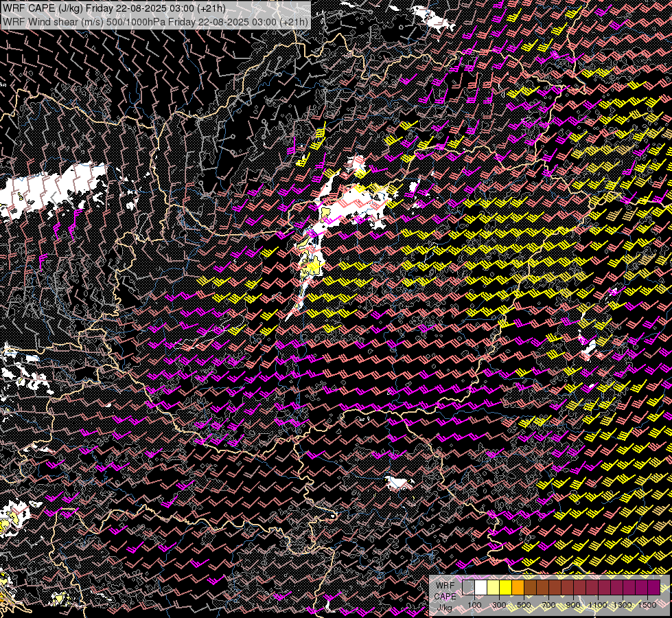Click the white CAPE legend swatch
This screenshot has width=672, height=618.
pos(481,587)
